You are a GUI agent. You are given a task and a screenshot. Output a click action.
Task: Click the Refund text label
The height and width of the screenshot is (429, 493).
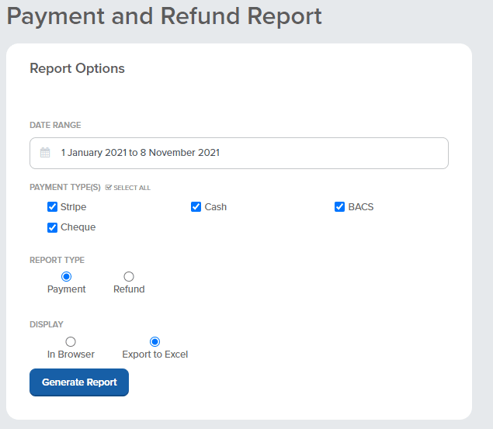[129, 289]
